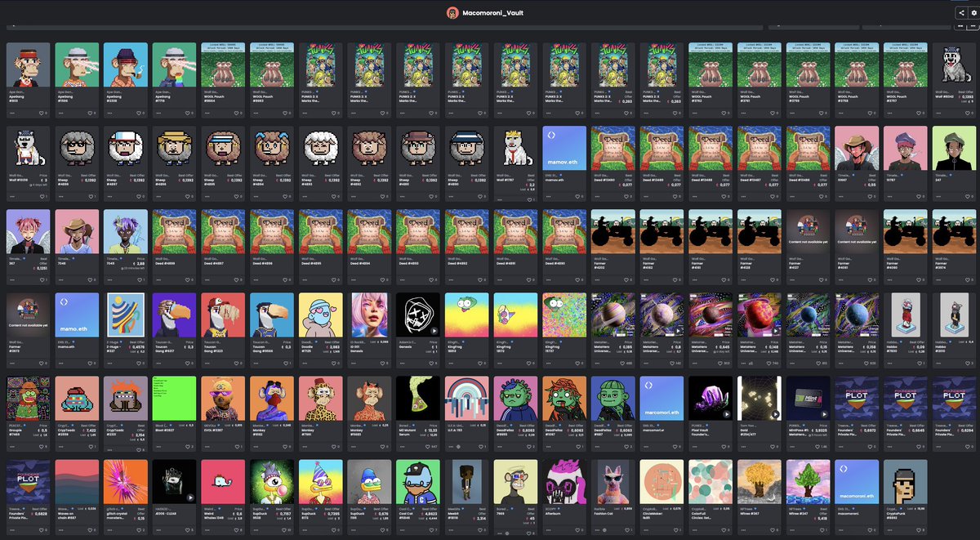Open the DeadFellaz #9955 blue-haired zombie

click(x=516, y=398)
